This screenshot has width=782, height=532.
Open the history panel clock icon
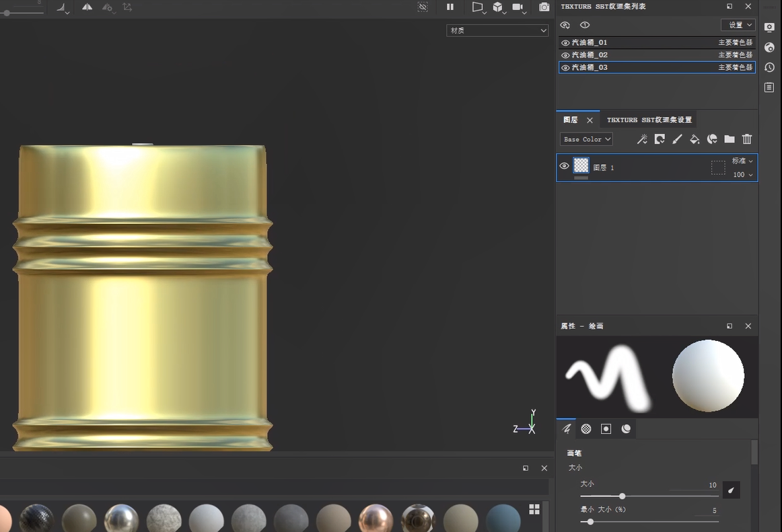[x=770, y=67]
